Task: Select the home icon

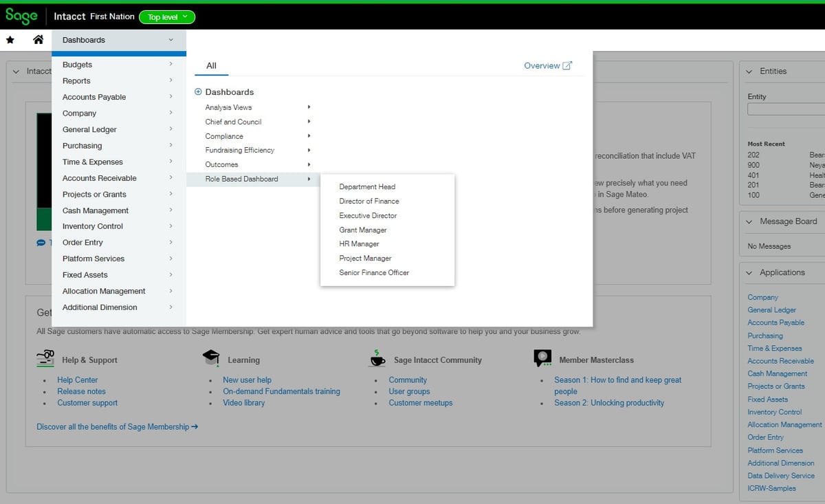Action: point(38,40)
